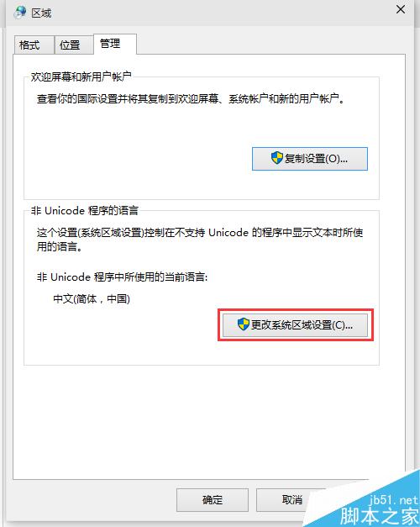Click the Region globe icon in title bar

[x=20, y=12]
